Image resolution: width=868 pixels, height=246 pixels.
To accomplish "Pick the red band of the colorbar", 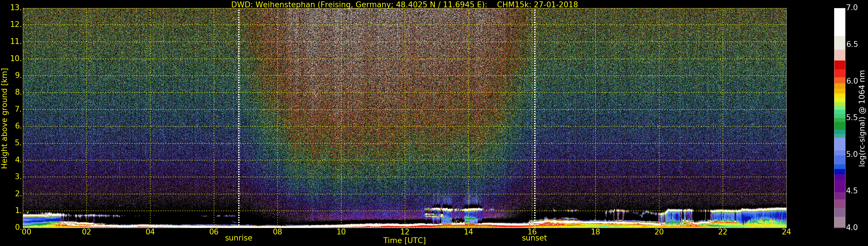I will 839,65.
